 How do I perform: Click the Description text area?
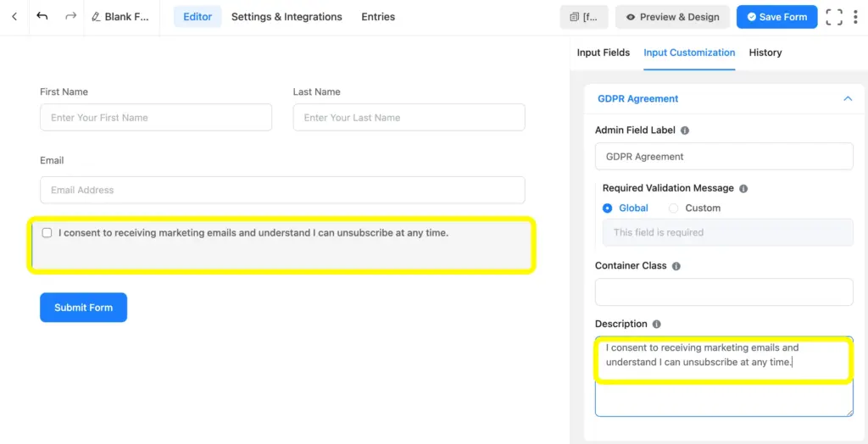pos(724,376)
